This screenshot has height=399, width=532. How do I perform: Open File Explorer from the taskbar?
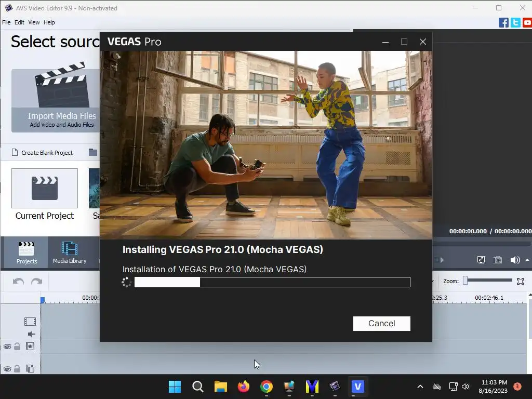220,387
